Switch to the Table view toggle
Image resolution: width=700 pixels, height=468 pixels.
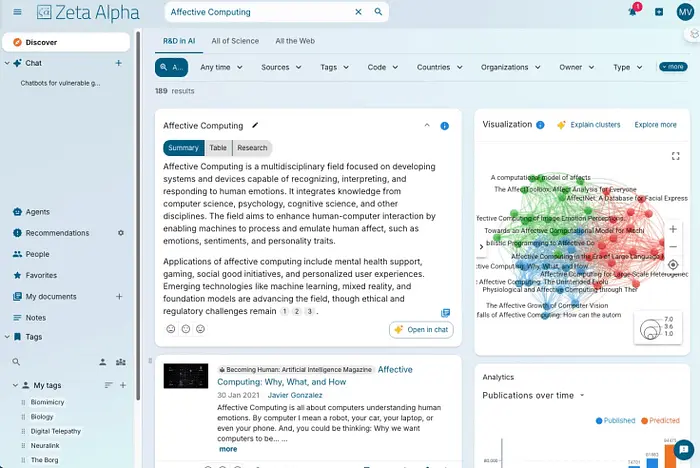[x=218, y=148]
